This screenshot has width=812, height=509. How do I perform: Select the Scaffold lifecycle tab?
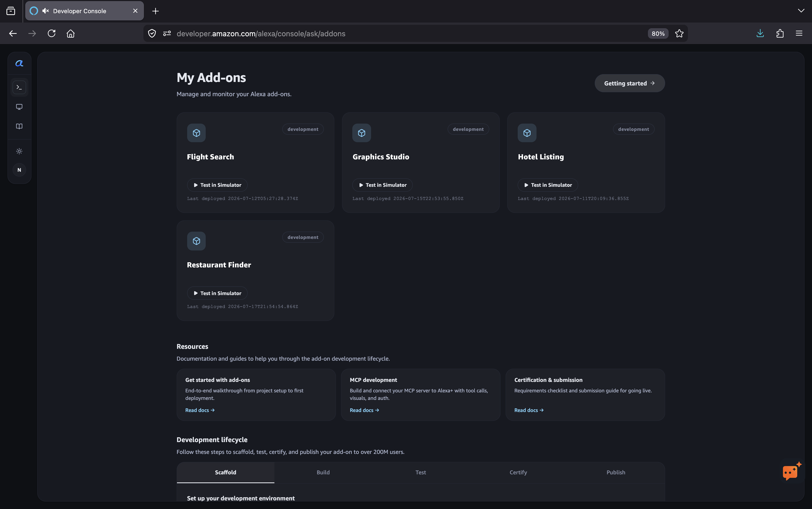[x=225, y=472]
